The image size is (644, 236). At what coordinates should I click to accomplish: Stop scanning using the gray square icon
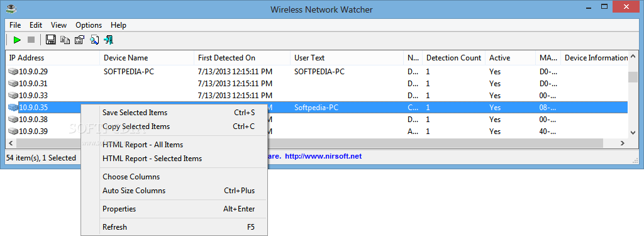click(x=31, y=40)
